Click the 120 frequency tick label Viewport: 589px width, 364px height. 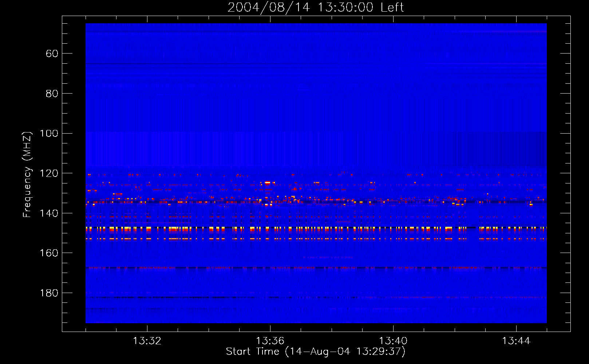click(49, 173)
